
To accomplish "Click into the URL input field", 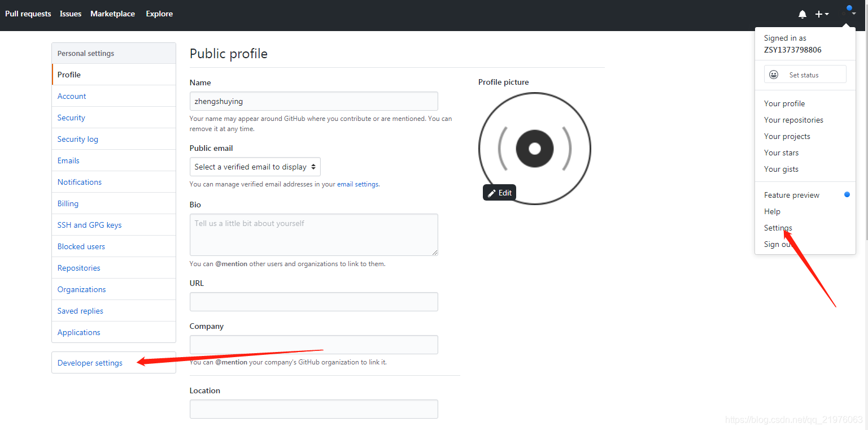I will tap(314, 302).
